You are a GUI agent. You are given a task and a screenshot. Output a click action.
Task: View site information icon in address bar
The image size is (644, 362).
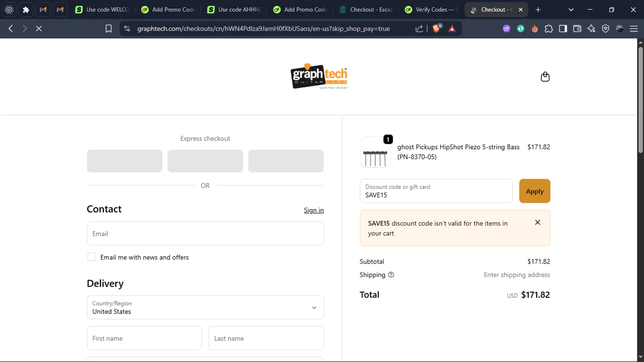click(127, 28)
